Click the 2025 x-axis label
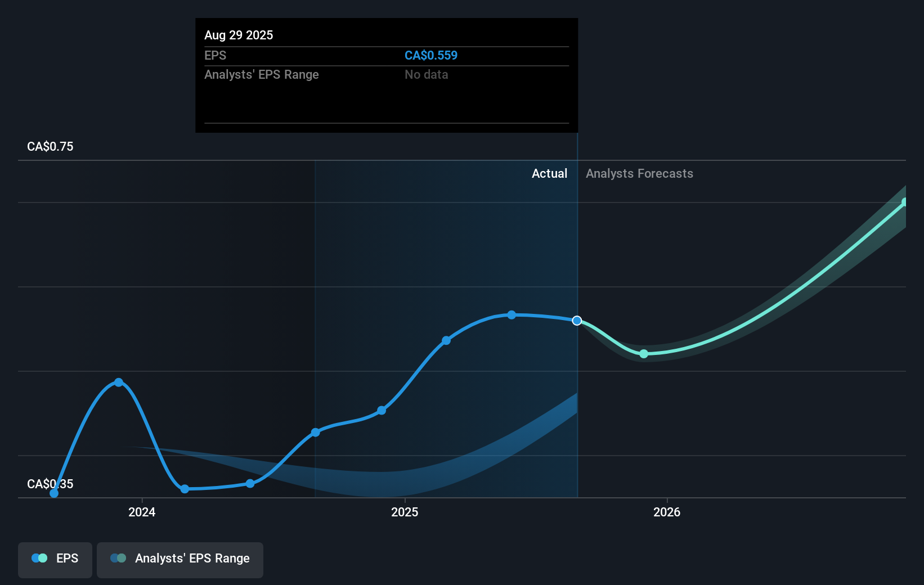Viewport: 924px width, 585px height. tap(405, 512)
